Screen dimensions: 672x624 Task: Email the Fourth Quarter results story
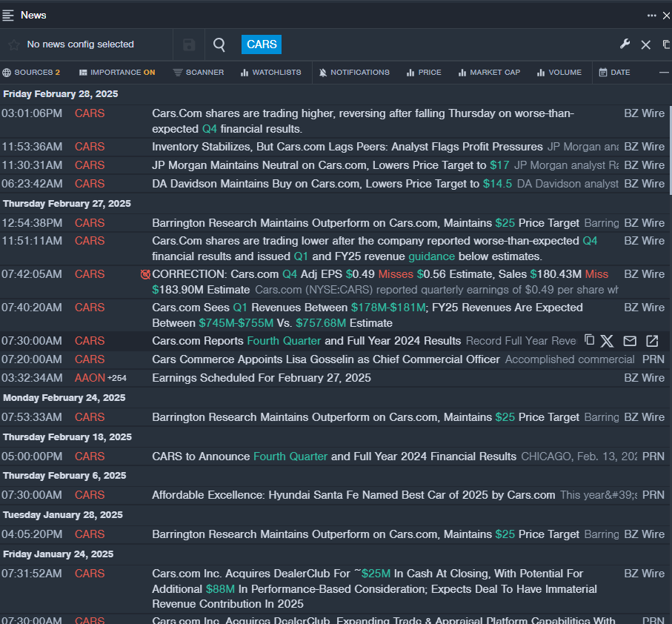pos(630,341)
